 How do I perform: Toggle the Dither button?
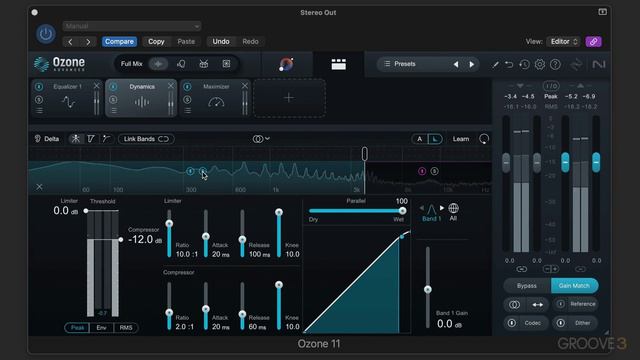coord(576,323)
